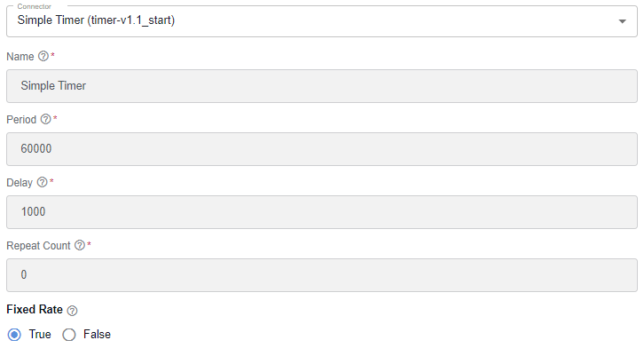
Task: Click the Fixed Rate heading label
Action: click(35, 309)
